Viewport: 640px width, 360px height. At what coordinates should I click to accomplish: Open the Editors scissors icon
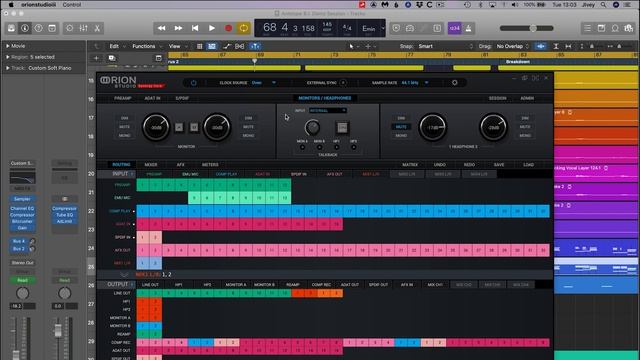pyautogui.click(x=97, y=28)
